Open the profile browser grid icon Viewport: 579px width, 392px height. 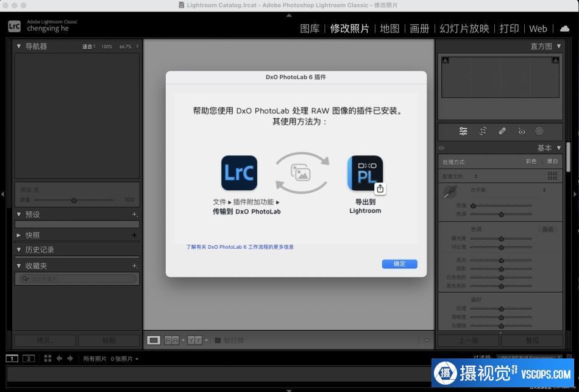(x=552, y=176)
